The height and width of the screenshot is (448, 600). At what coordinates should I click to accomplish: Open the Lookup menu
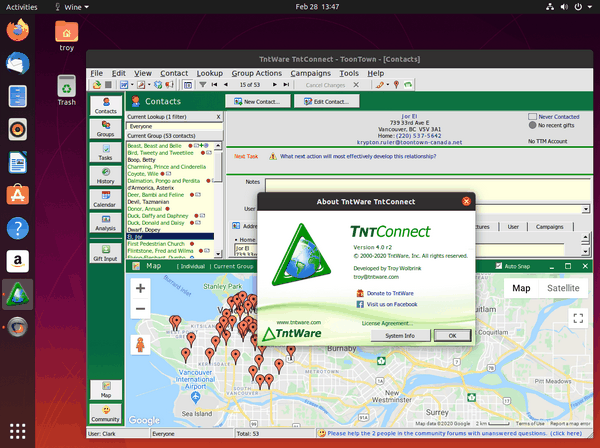coord(210,73)
